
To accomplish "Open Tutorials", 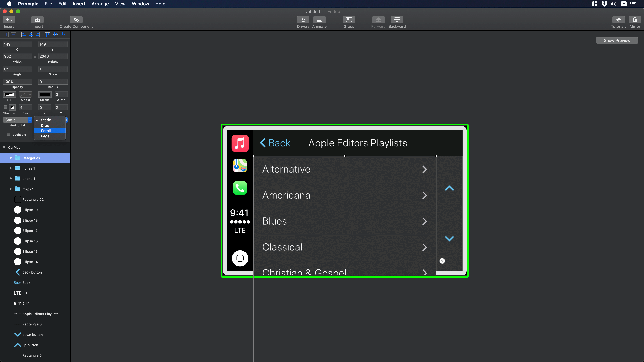I will 618,22.
